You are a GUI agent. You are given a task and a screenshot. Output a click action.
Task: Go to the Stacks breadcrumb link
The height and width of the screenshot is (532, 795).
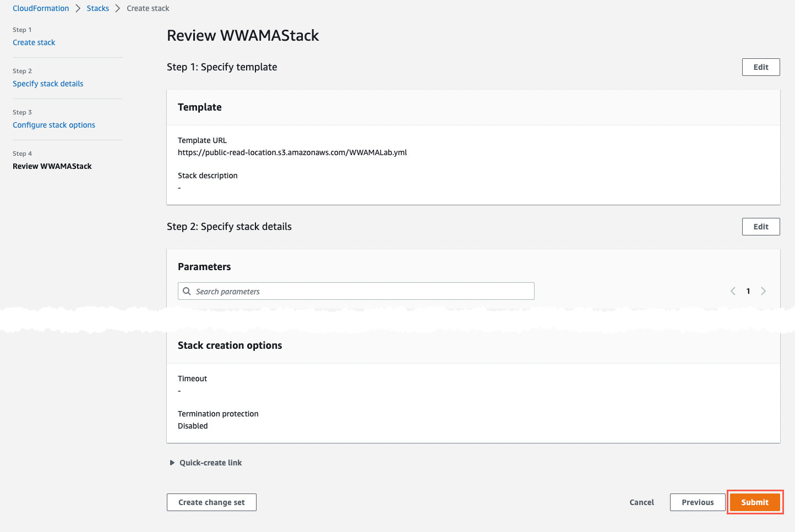pos(97,8)
